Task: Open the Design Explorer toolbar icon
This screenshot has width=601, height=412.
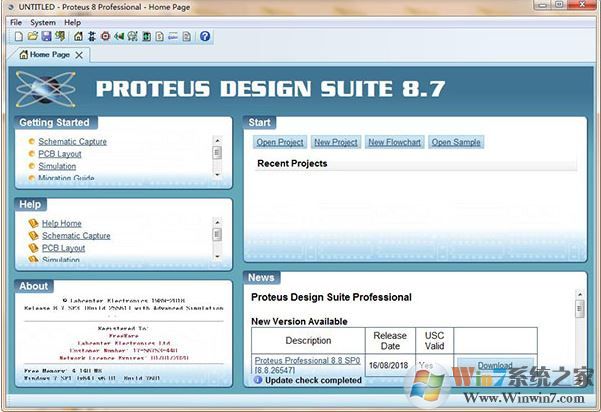Action: pyautogui.click(x=145, y=36)
